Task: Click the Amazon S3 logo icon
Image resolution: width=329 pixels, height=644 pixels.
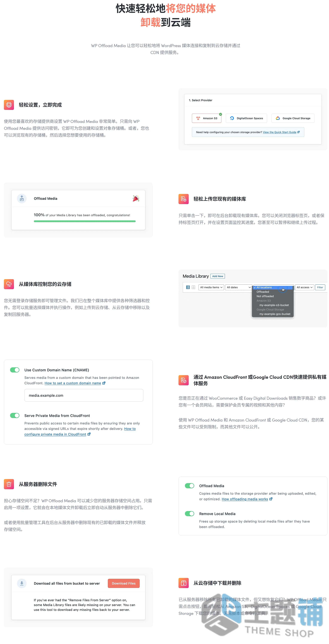Action: pyautogui.click(x=198, y=118)
